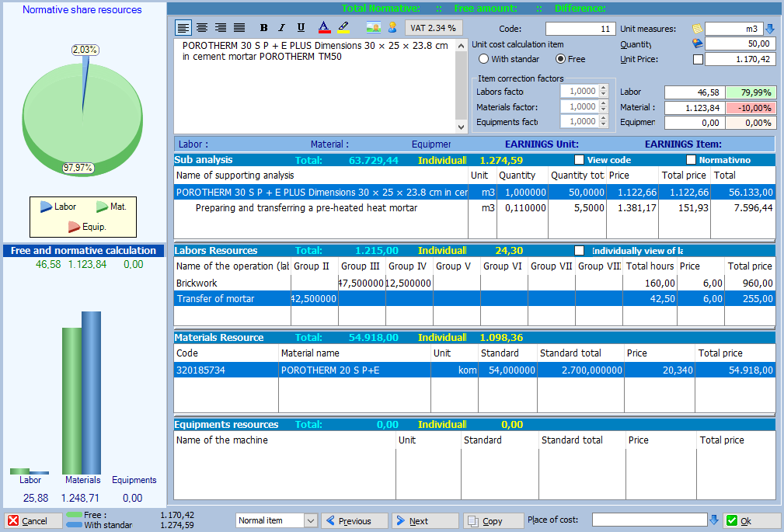
Task: Click the Previous button
Action: (x=354, y=520)
